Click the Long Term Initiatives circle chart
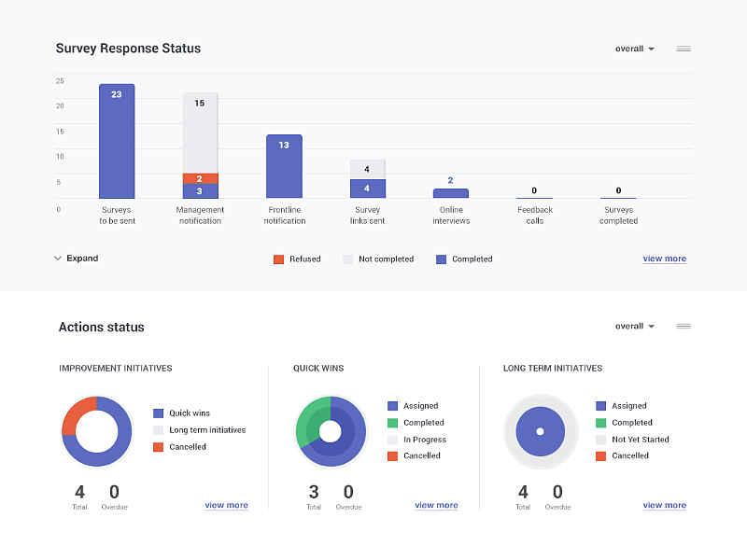 click(x=541, y=431)
